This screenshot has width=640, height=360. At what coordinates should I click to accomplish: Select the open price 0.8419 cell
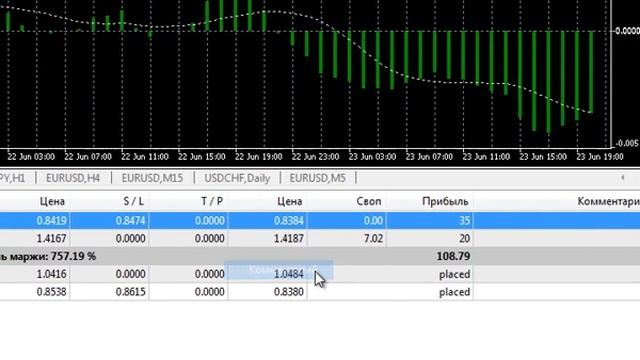(x=51, y=221)
